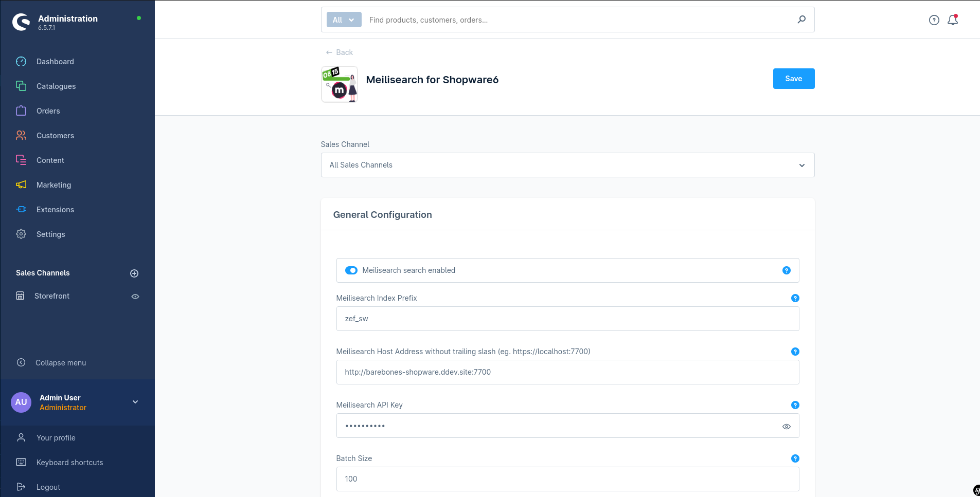
Task: Expand the Admin User menu chevron
Action: (x=135, y=402)
